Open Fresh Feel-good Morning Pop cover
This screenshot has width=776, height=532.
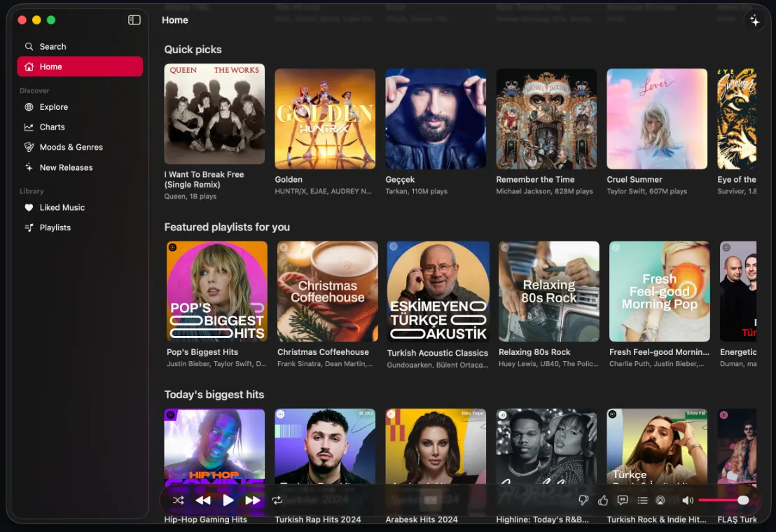pyautogui.click(x=660, y=291)
